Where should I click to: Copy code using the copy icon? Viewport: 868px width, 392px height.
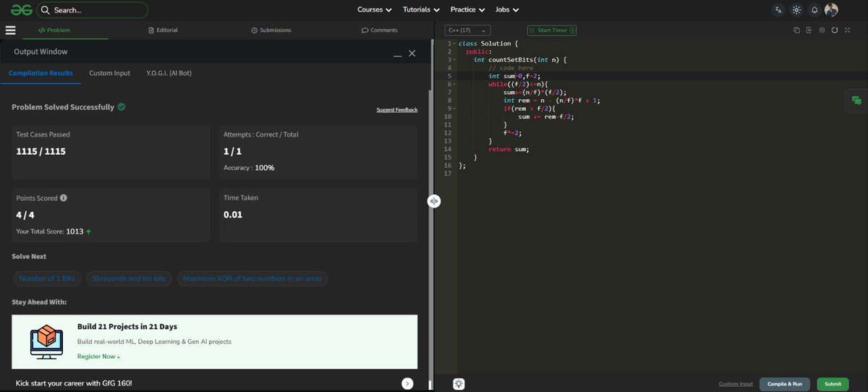click(x=796, y=30)
